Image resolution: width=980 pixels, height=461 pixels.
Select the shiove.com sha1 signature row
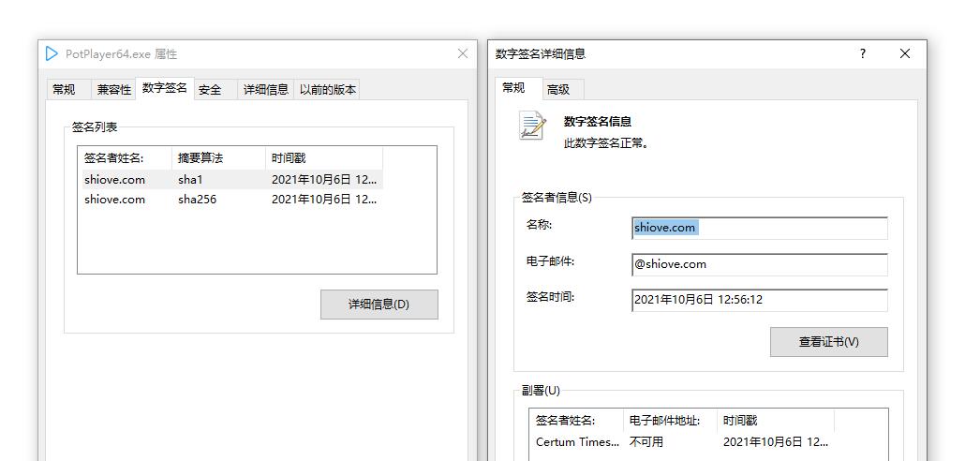tap(232, 179)
